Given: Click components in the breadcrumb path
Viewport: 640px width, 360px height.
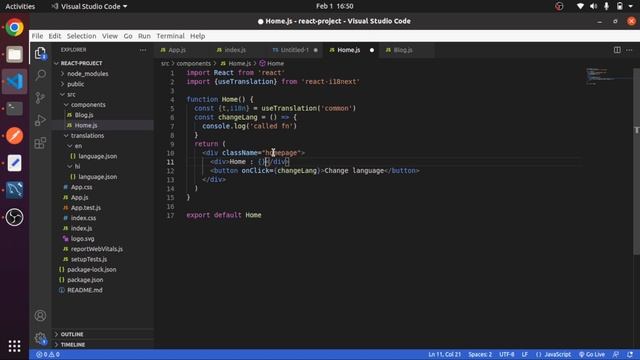Looking at the screenshot, I should coord(193,63).
